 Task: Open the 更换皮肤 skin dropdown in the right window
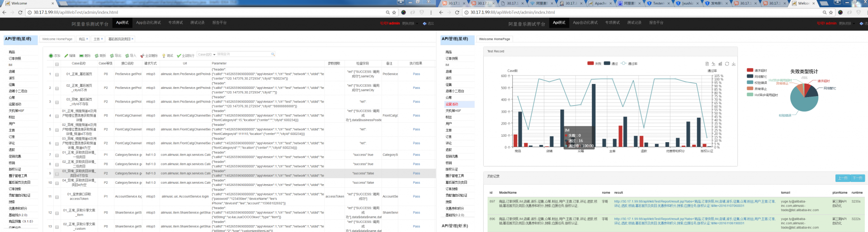(846, 23)
